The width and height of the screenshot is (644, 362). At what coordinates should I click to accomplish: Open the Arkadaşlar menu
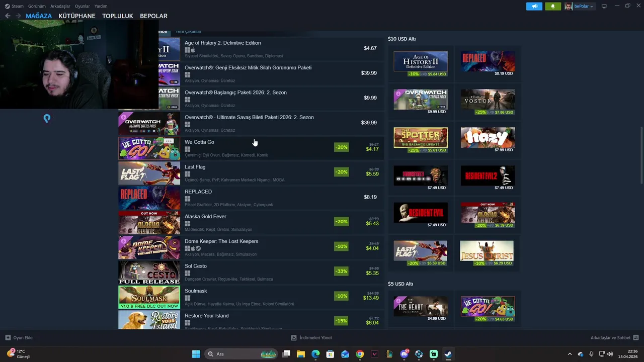[60, 6]
